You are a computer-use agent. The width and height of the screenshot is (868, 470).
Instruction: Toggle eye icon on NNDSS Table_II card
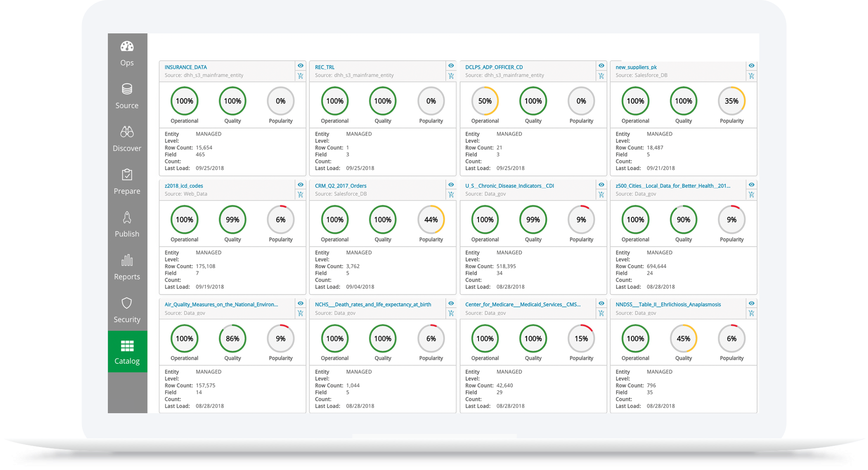click(751, 303)
